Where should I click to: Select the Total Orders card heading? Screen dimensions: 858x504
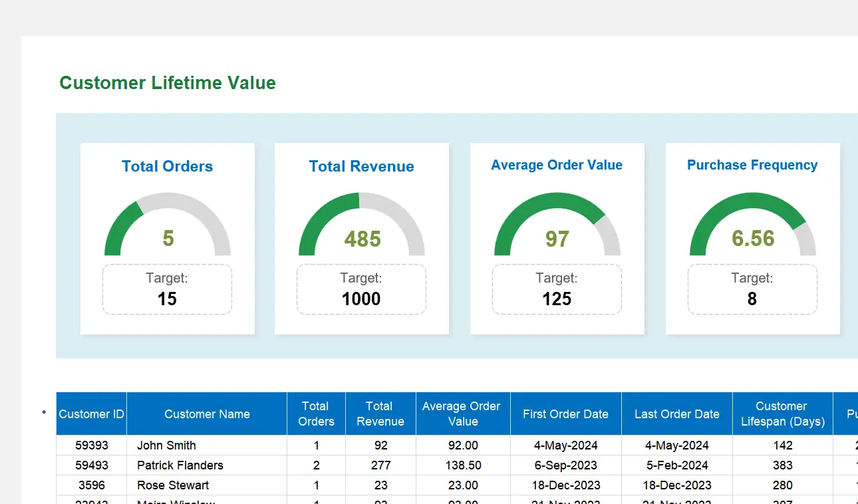click(x=167, y=166)
